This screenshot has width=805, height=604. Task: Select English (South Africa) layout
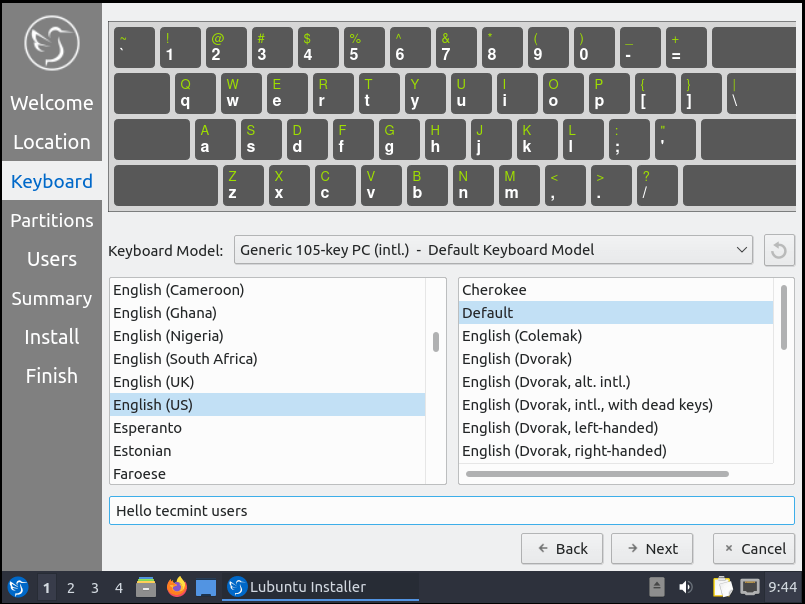click(267, 358)
